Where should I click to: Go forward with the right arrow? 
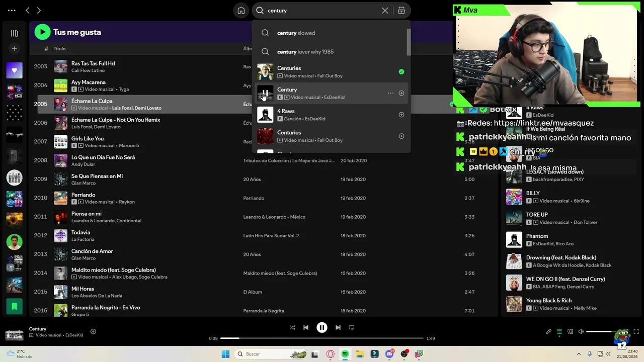point(39,10)
